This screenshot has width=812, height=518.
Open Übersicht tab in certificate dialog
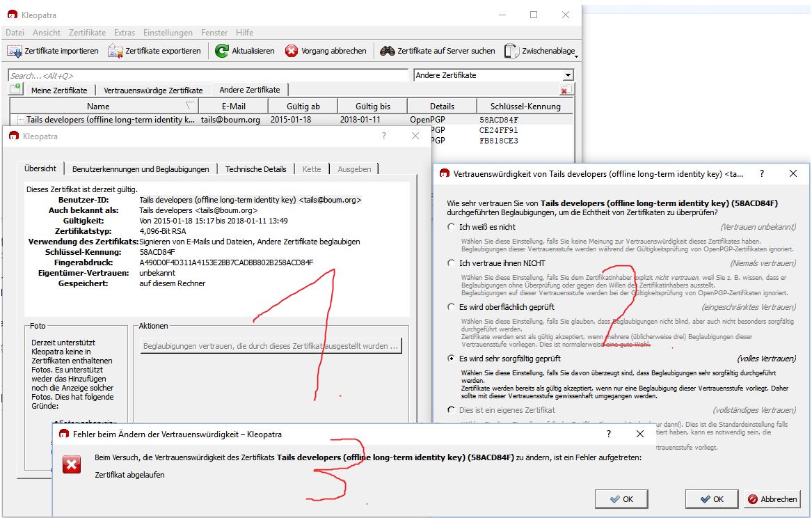coord(40,168)
